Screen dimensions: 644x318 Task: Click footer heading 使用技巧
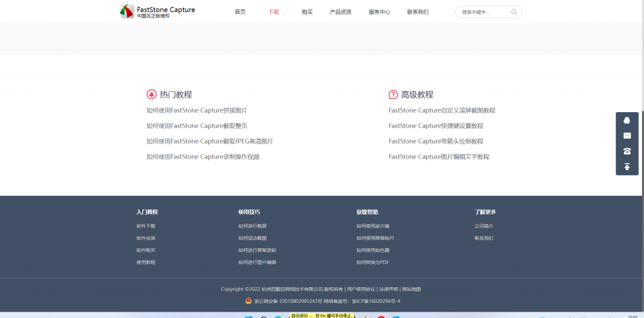coord(249,212)
